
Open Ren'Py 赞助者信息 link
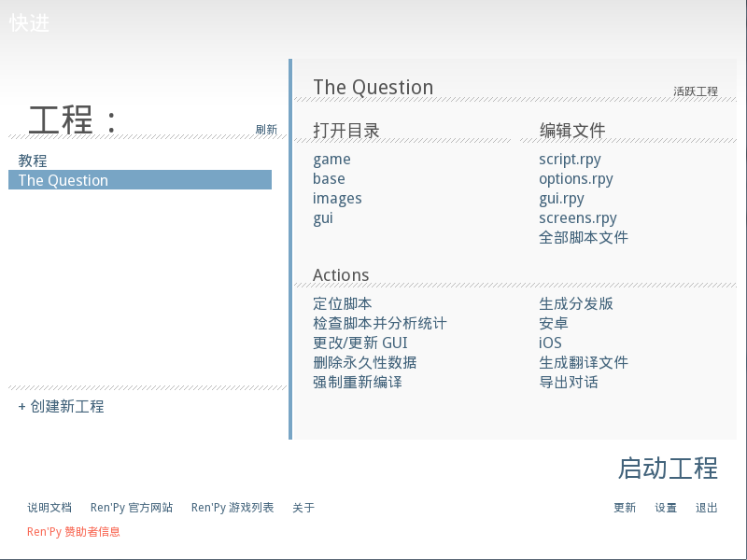click(74, 531)
